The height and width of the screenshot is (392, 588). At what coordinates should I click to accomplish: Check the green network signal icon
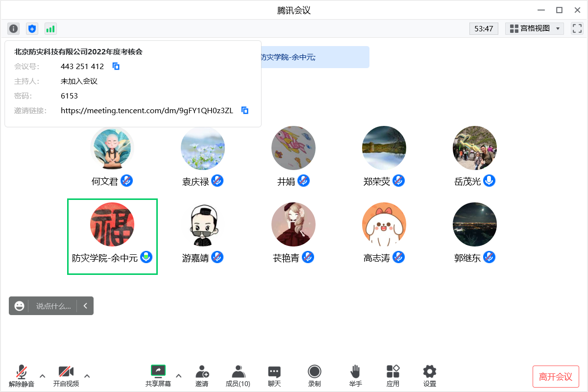[50, 28]
